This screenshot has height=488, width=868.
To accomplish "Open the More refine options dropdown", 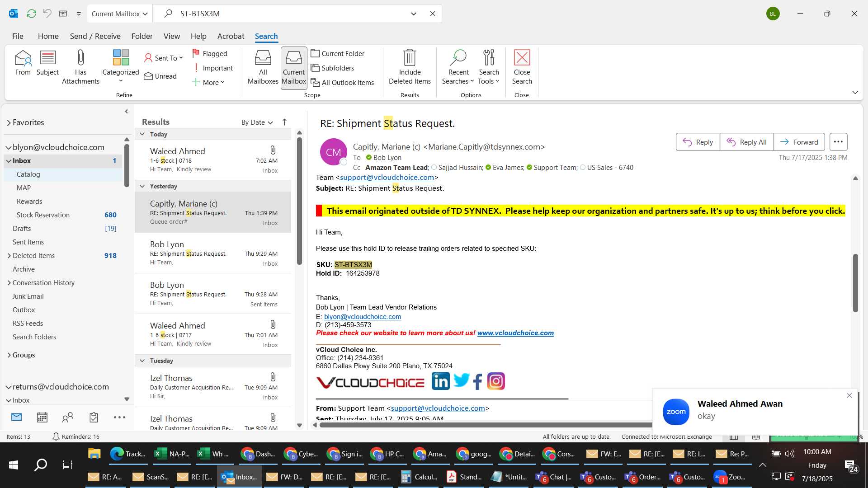I will click(208, 82).
